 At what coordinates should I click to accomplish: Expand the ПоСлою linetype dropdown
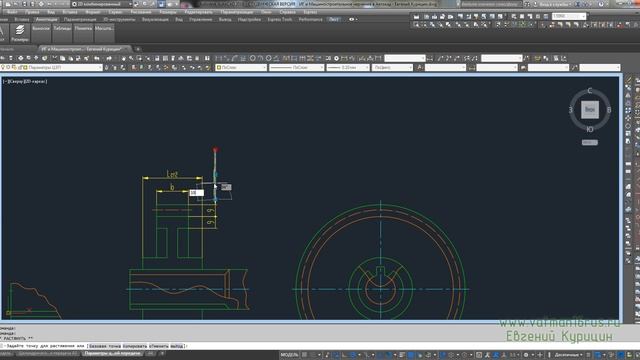322,67
